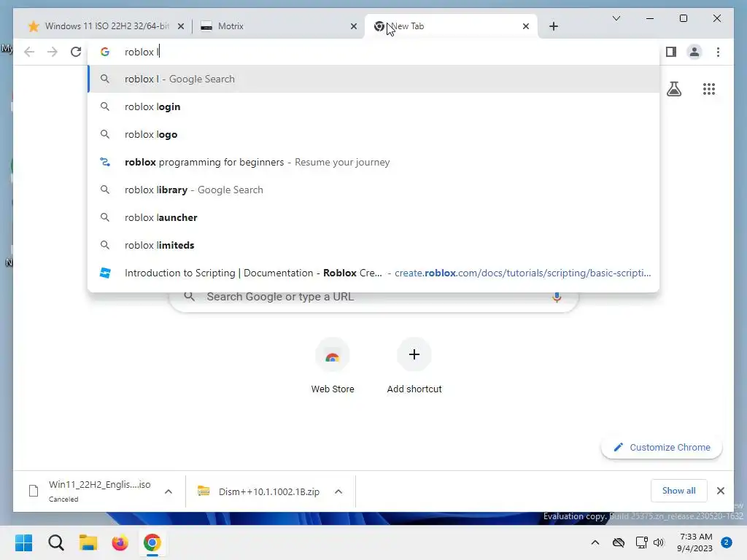Open the taskbar clock 7:33 AM

coord(695,542)
